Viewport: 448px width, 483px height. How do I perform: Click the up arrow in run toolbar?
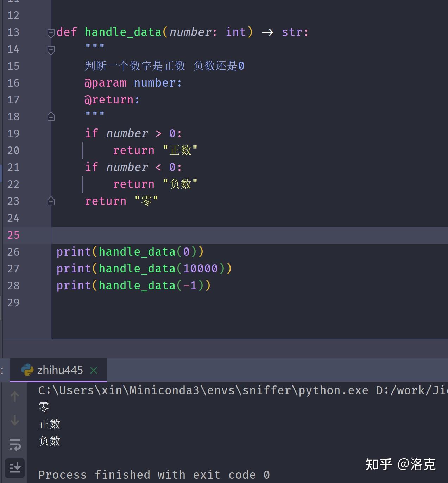[15, 396]
